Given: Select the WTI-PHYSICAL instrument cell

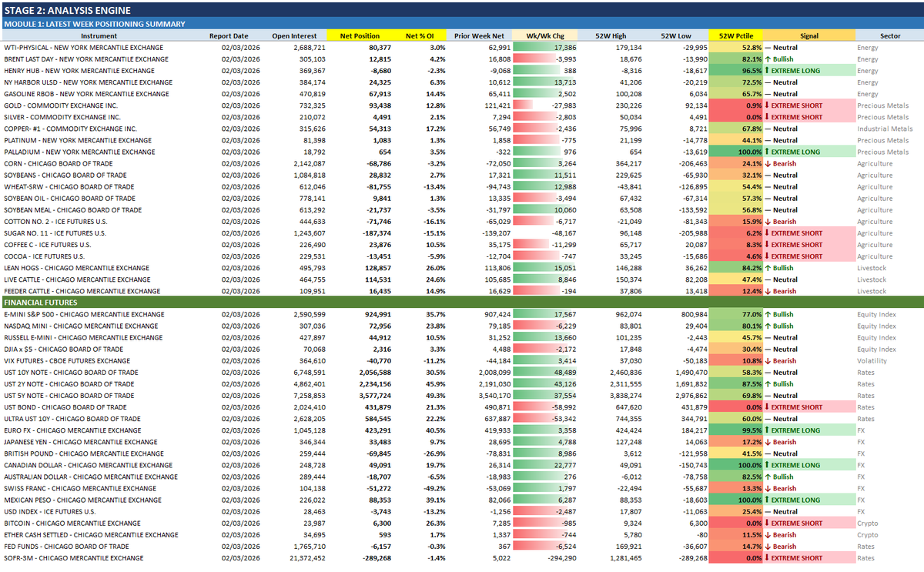Looking at the screenshot, I should (100, 48).
